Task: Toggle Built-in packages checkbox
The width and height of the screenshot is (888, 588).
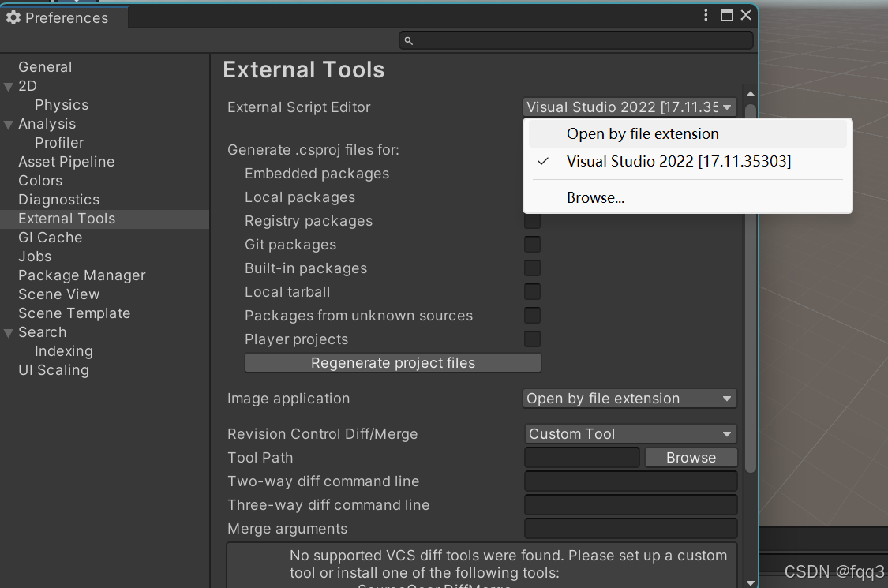Action: [x=532, y=268]
